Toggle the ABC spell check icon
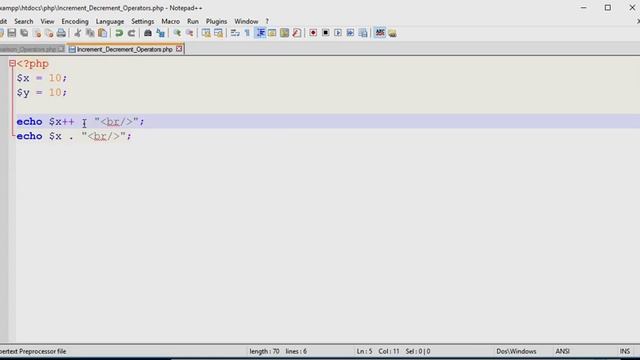The height and width of the screenshot is (360, 640). coord(380,33)
